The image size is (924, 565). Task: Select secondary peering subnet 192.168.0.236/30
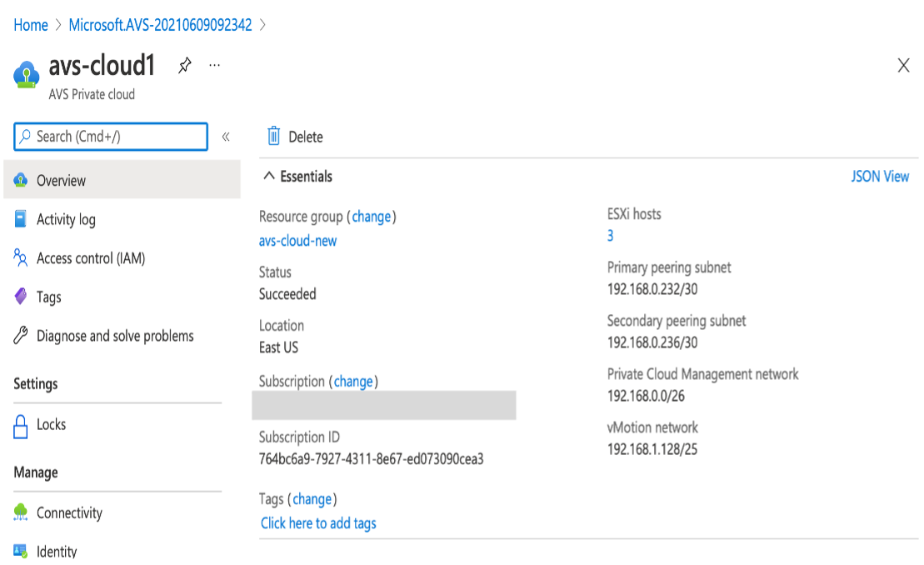point(652,342)
